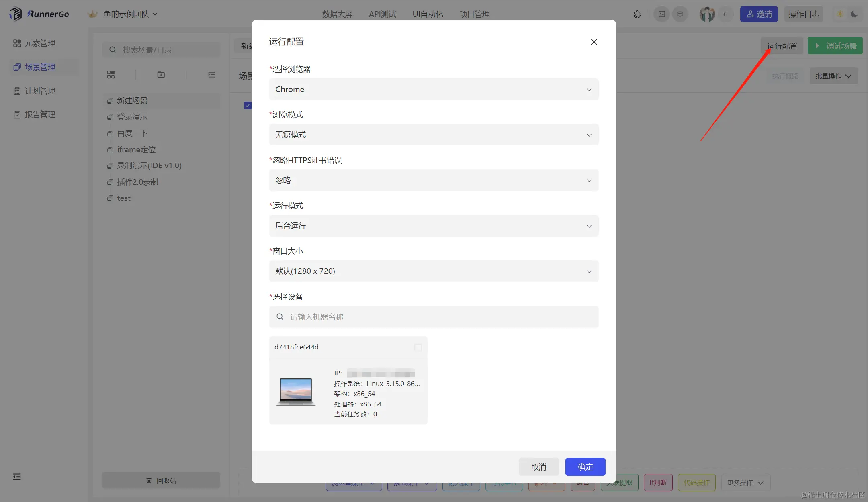Close the 运行配置 dialog
The height and width of the screenshot is (502, 868).
coord(594,42)
